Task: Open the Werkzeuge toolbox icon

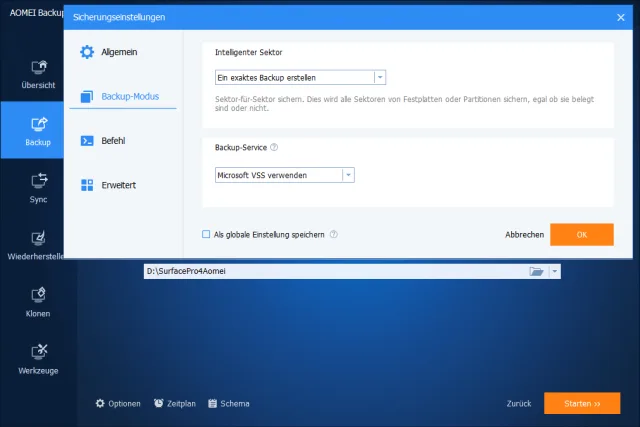Action: [x=39, y=351]
